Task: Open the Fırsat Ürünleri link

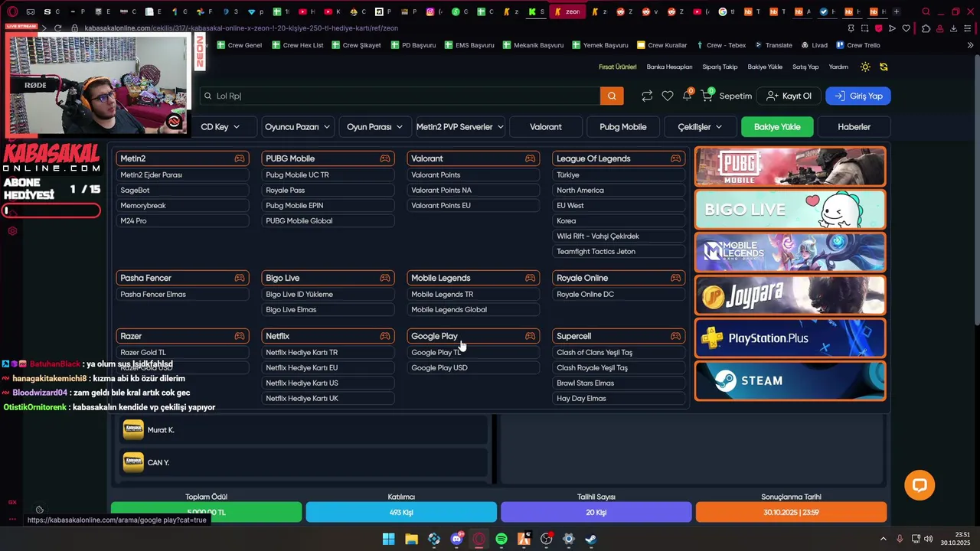Action: tap(617, 67)
